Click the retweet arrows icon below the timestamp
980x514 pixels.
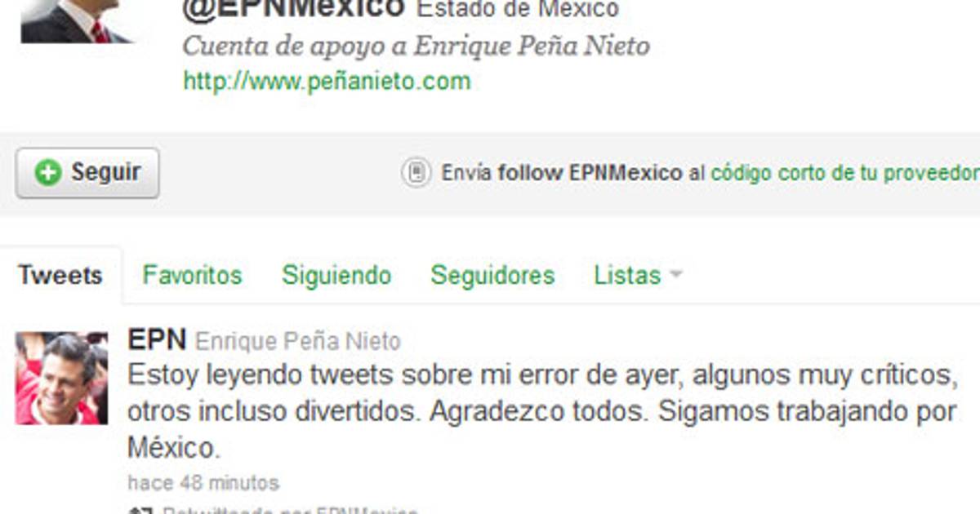tap(138, 510)
